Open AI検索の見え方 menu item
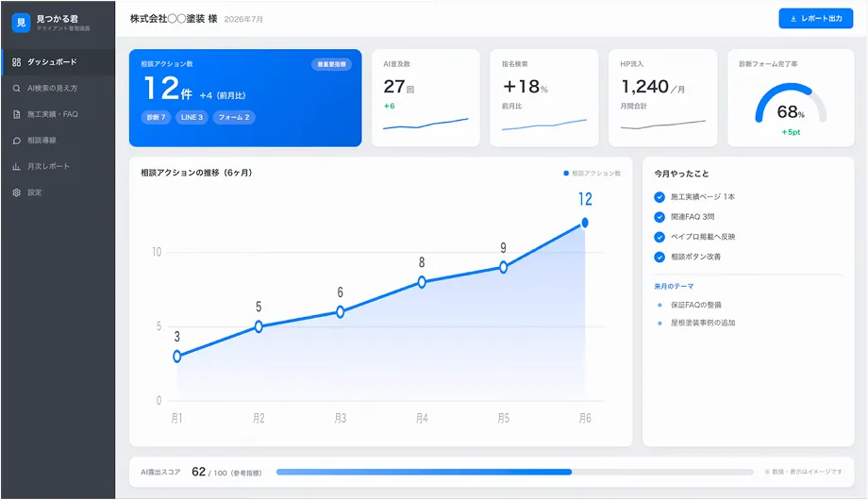 (x=58, y=88)
